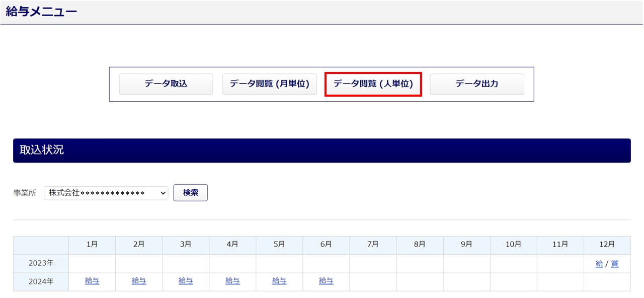Select the 2024 April 給与 link
Viewport: 644px width, 298px height.
pyautogui.click(x=232, y=281)
